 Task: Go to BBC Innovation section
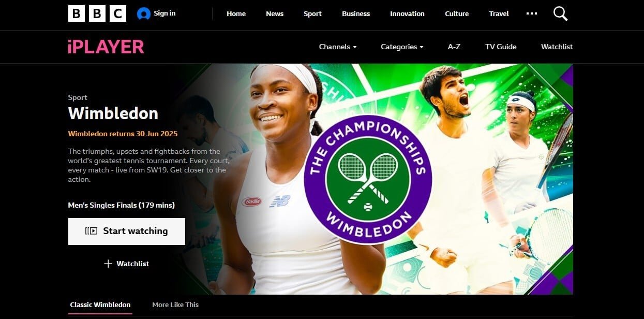(407, 14)
